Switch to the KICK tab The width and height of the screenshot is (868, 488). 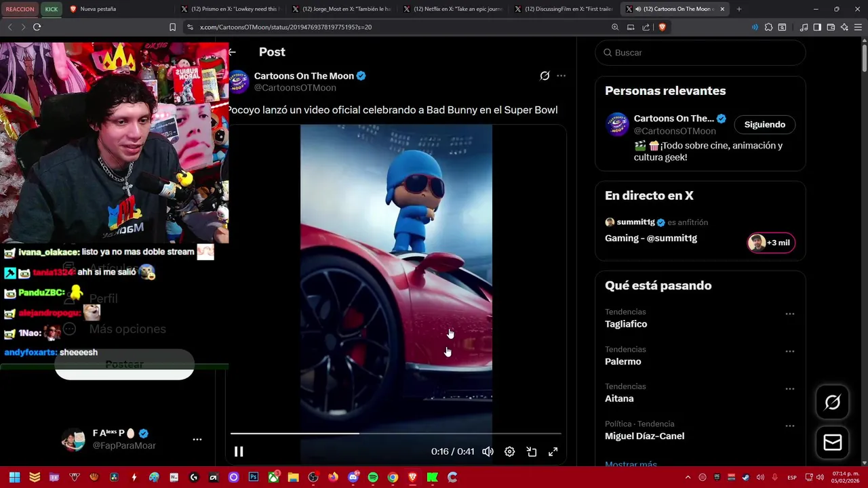(52, 9)
